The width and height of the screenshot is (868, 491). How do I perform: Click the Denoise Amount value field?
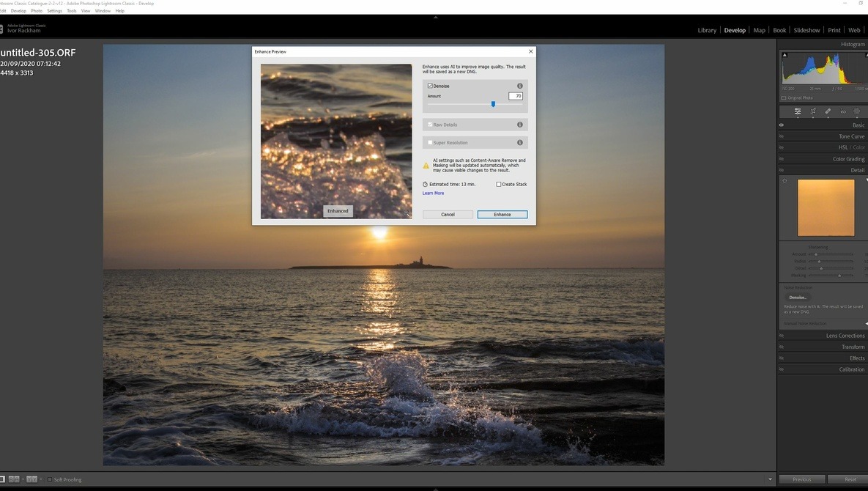[x=516, y=96]
